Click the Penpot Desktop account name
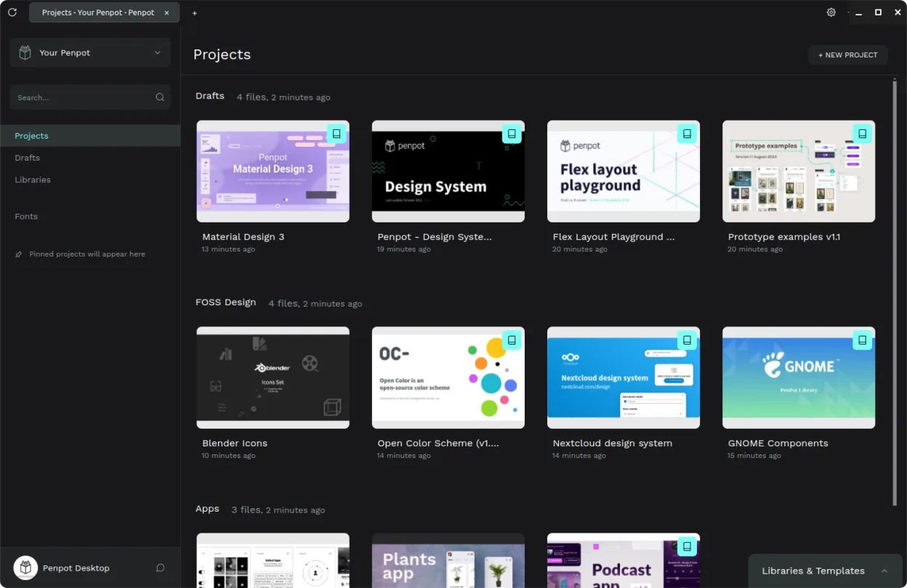The width and height of the screenshot is (907, 588). [x=76, y=568]
